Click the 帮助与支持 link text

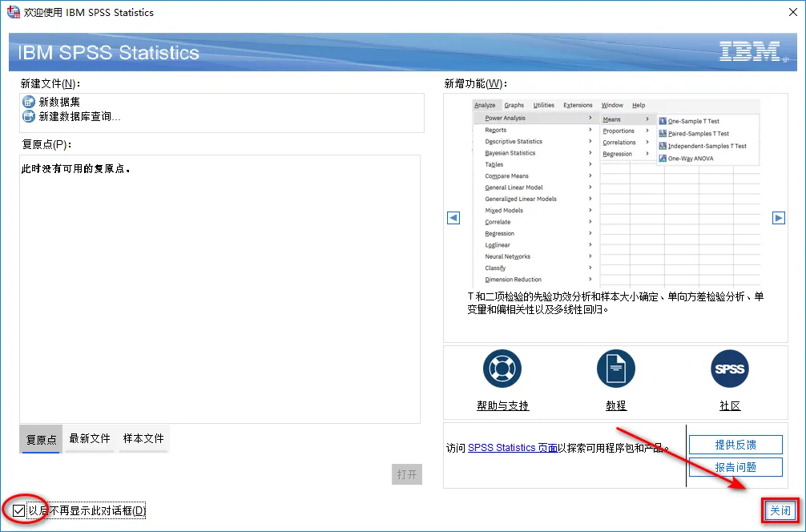(x=502, y=405)
